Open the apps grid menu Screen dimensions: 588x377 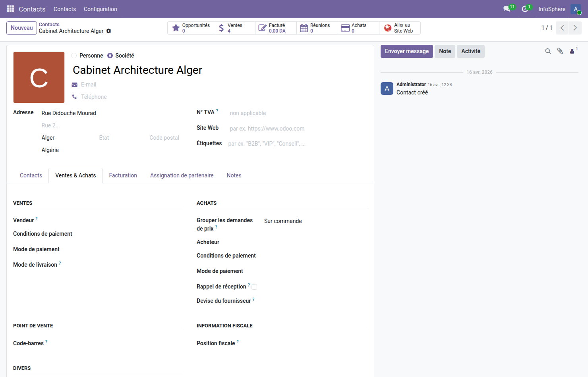pyautogui.click(x=10, y=9)
